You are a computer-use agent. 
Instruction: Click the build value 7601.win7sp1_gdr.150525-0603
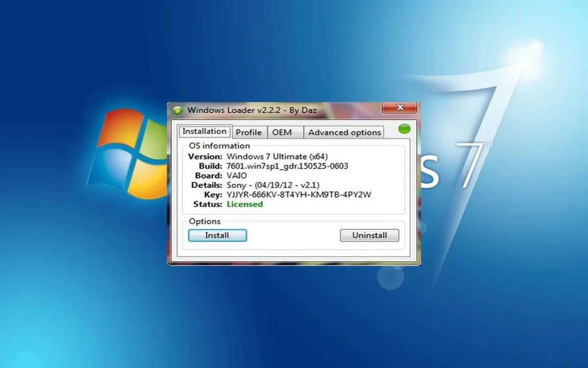(x=287, y=166)
